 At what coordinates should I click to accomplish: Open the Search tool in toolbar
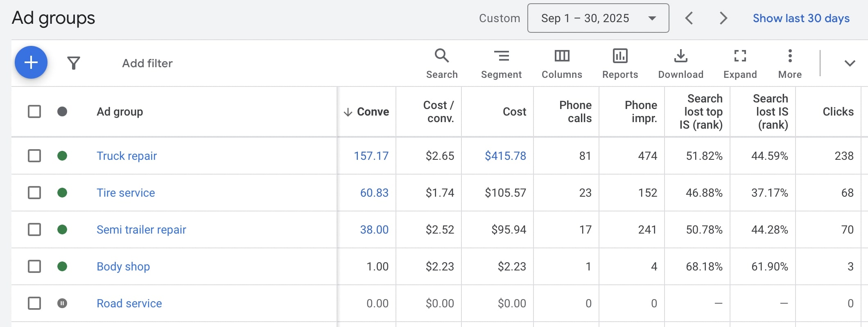[442, 63]
